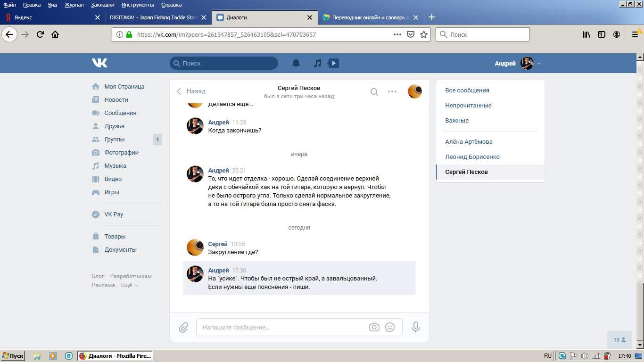Open the Разработчикам footer link

click(131, 276)
